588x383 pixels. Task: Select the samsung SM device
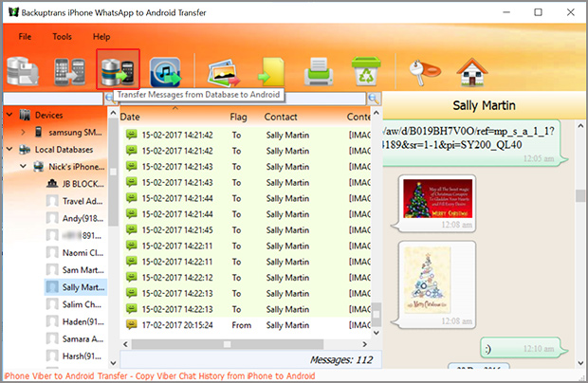click(x=75, y=133)
